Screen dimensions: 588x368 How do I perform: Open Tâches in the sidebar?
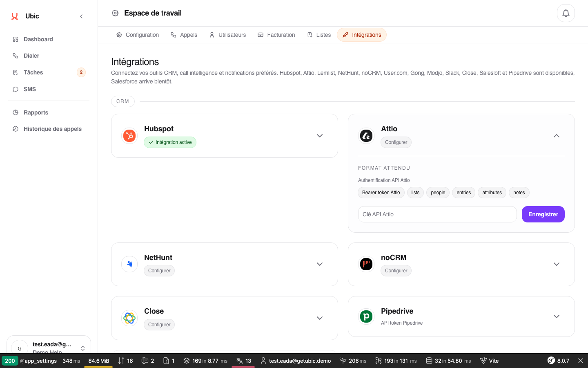pyautogui.click(x=49, y=72)
